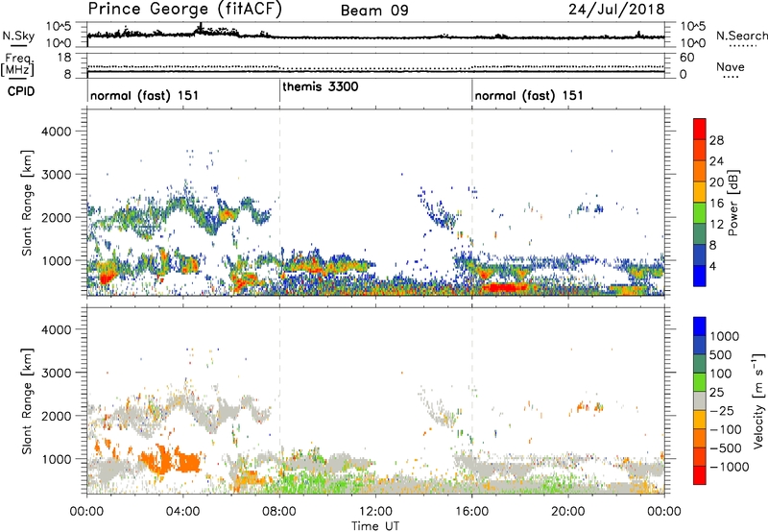
Task: Click the 'Beam 09' label
Action: [x=374, y=11]
